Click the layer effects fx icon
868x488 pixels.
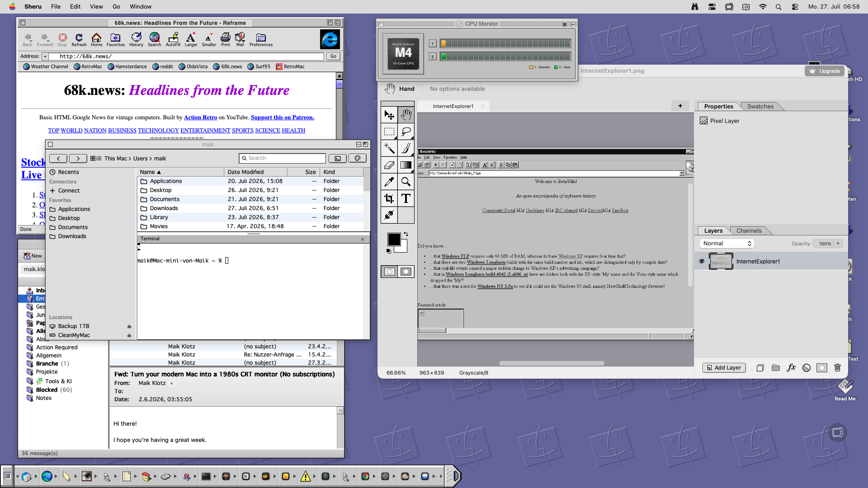(x=791, y=368)
